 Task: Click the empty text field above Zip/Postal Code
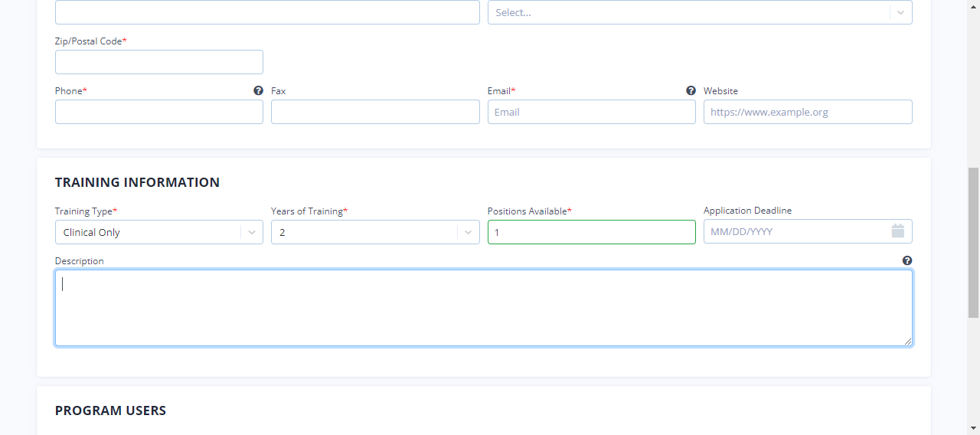point(267,12)
